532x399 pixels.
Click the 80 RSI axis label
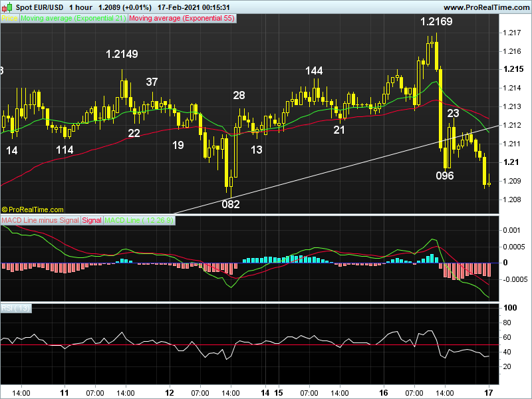click(x=507, y=323)
